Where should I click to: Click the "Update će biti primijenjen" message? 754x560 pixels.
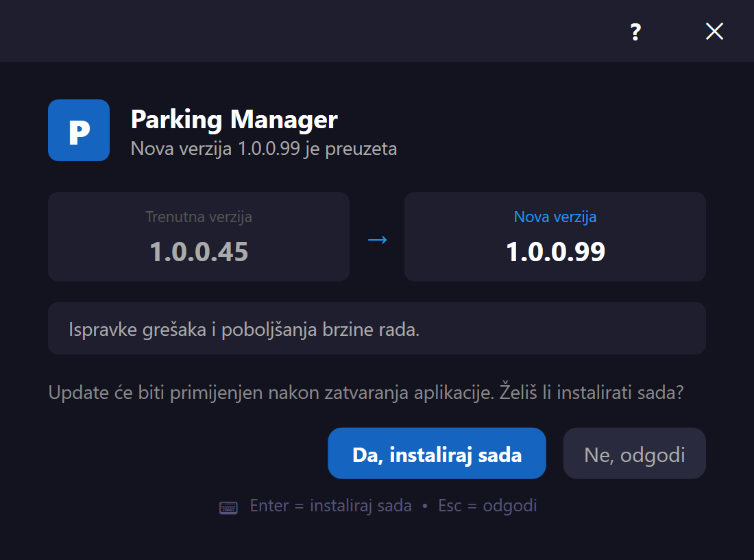[366, 392]
